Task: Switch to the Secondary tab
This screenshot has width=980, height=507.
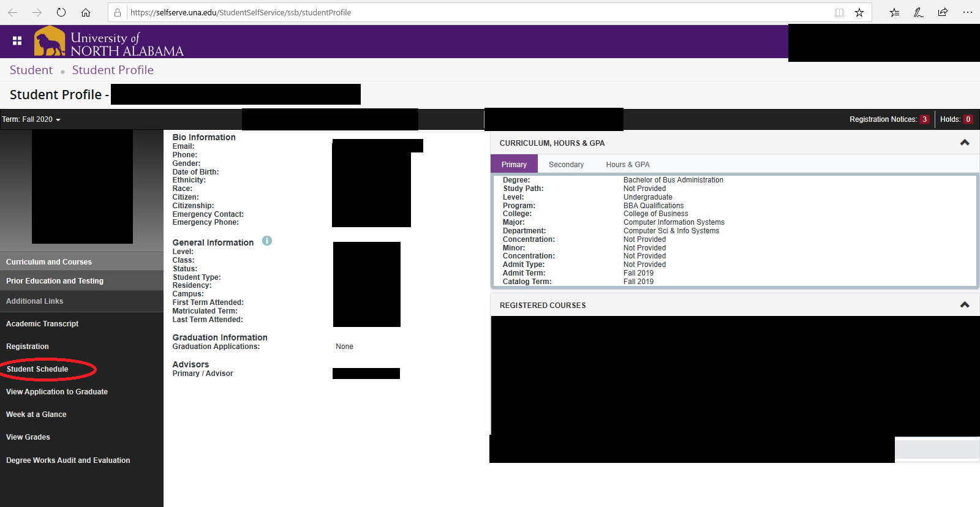Action: coord(566,165)
